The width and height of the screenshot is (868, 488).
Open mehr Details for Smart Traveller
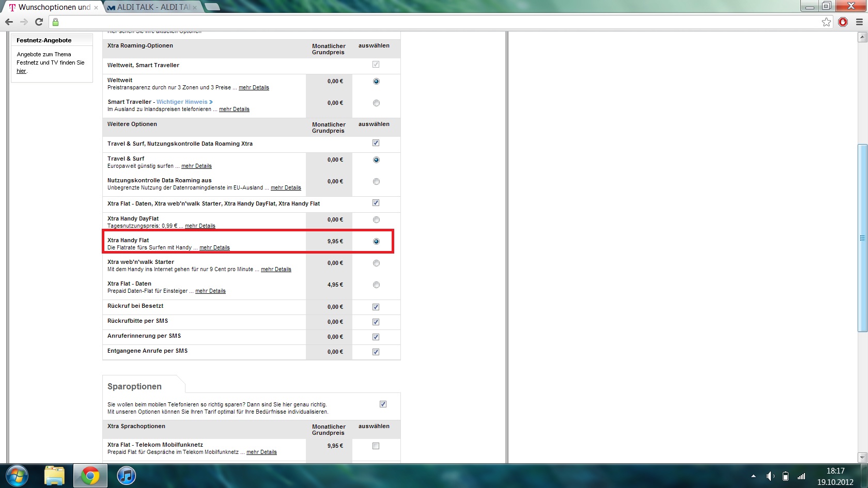pyautogui.click(x=234, y=109)
